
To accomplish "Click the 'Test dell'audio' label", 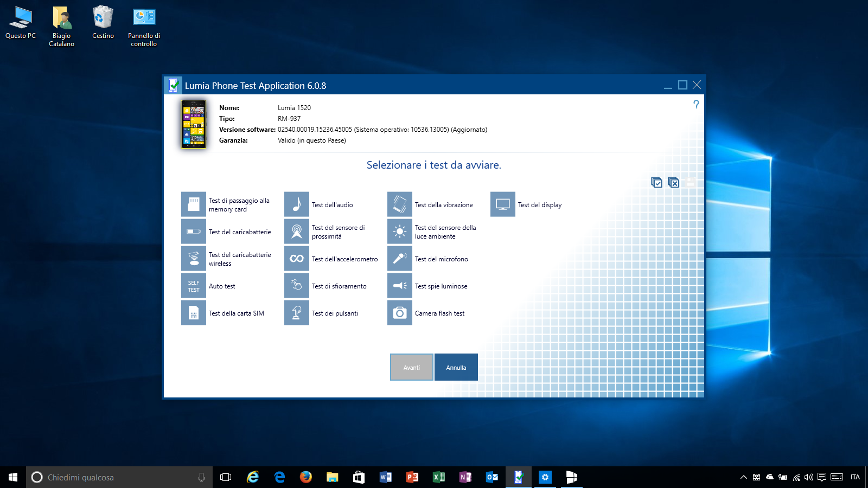I will pos(333,205).
